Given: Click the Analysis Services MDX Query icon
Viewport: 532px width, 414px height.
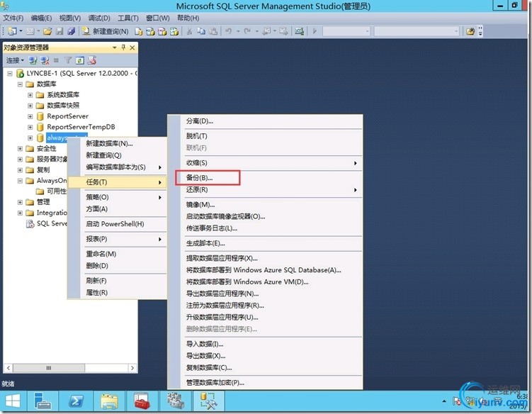Looking at the screenshot, I should pos(150,31).
